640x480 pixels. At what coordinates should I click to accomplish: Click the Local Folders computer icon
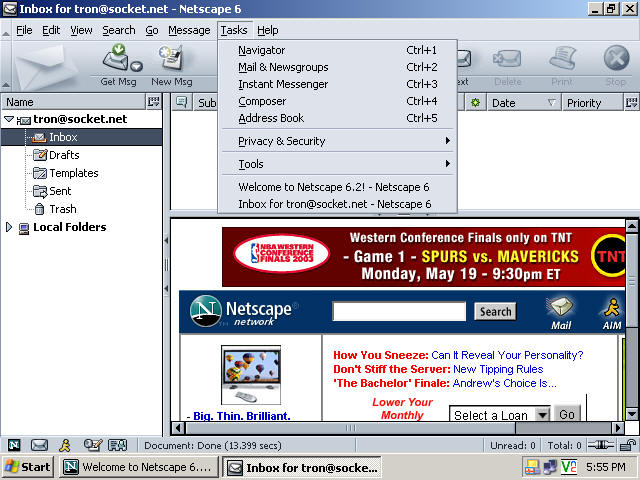24,228
